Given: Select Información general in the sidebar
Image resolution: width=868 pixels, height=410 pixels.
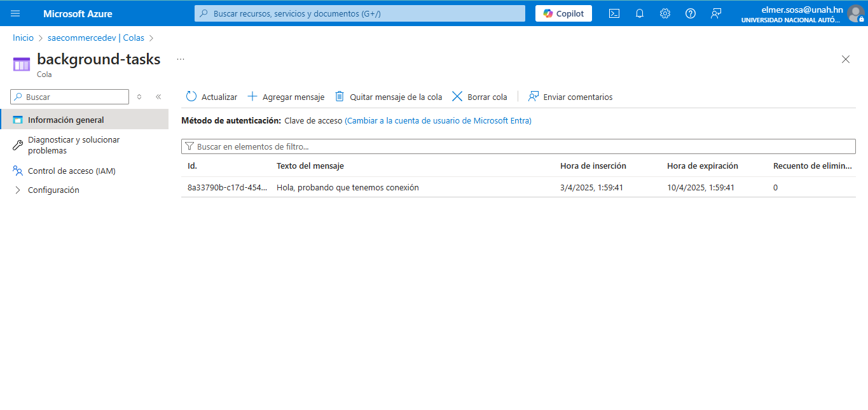Looking at the screenshot, I should (65, 119).
